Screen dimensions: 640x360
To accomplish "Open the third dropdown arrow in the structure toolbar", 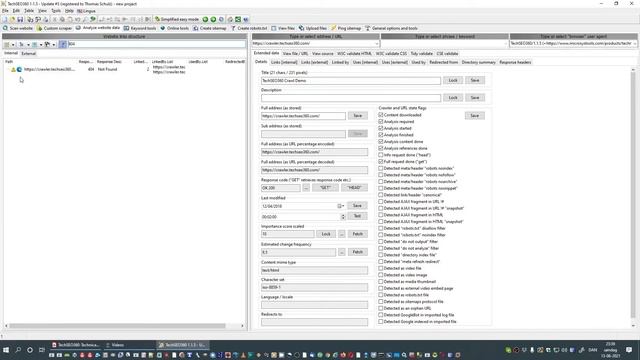I will [x=41, y=44].
